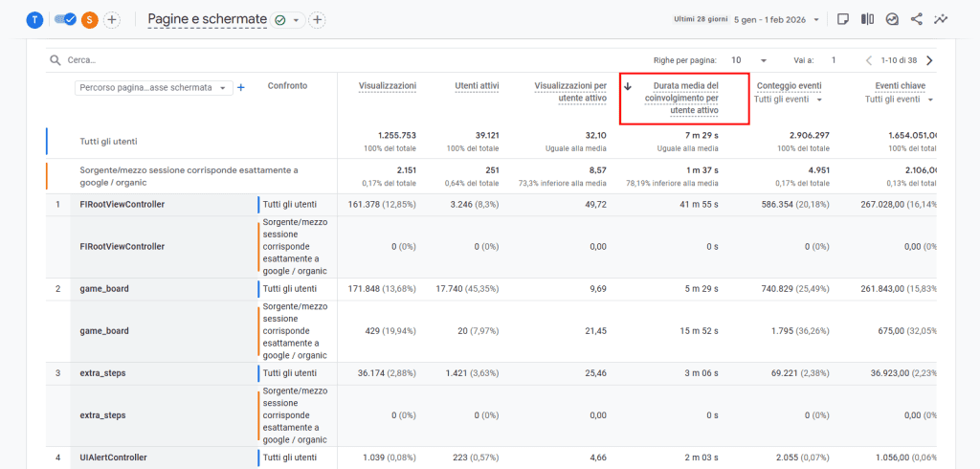Go to the previous page of results
980x469 pixels.
[x=869, y=60]
